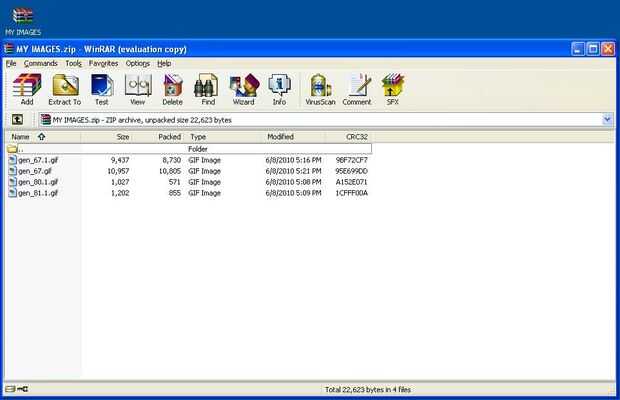Viewport: 620px width, 400px height.
Task: Click the Add toolbar icon
Action: [26, 89]
